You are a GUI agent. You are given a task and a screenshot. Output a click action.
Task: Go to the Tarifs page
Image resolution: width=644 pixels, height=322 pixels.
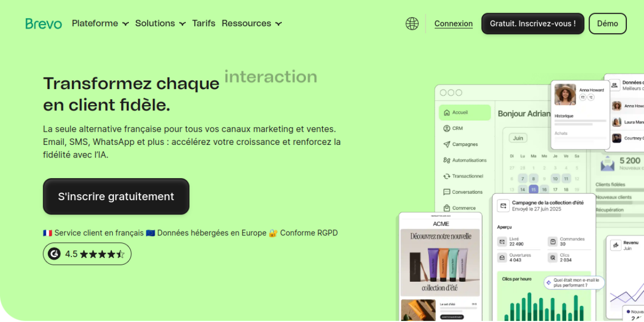coord(204,24)
